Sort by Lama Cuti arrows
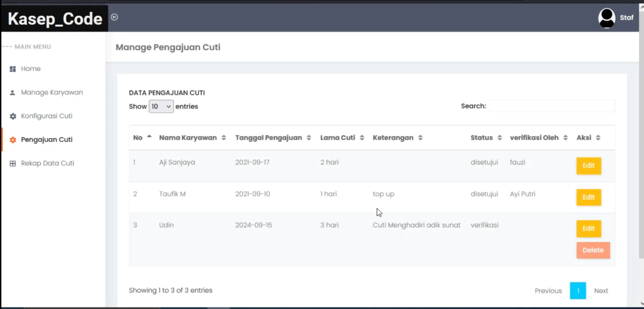Screen dimensions: 644x309 pos(362,138)
